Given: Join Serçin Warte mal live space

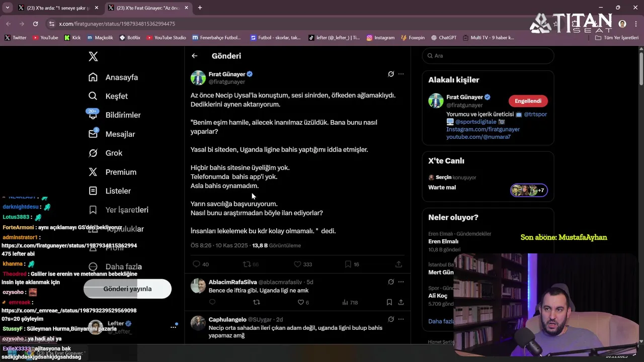Looking at the screenshot, I should [x=488, y=183].
